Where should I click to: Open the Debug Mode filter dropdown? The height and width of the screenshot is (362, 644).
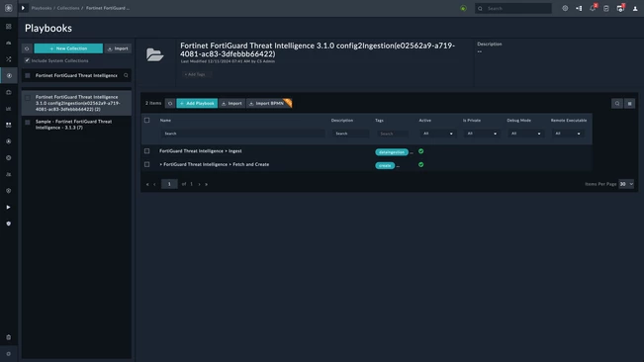[525, 134]
